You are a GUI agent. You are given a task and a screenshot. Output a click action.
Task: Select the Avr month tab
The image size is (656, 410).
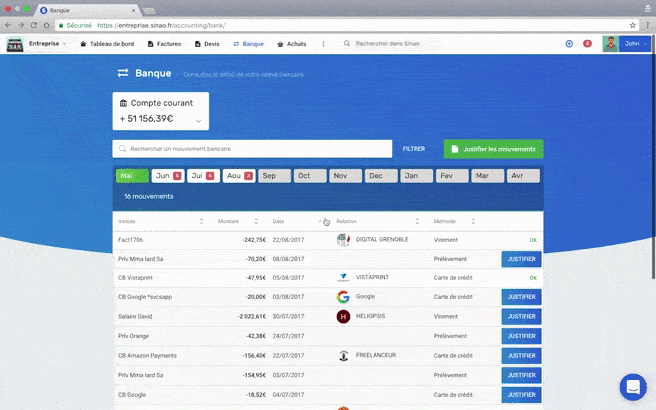[523, 176]
